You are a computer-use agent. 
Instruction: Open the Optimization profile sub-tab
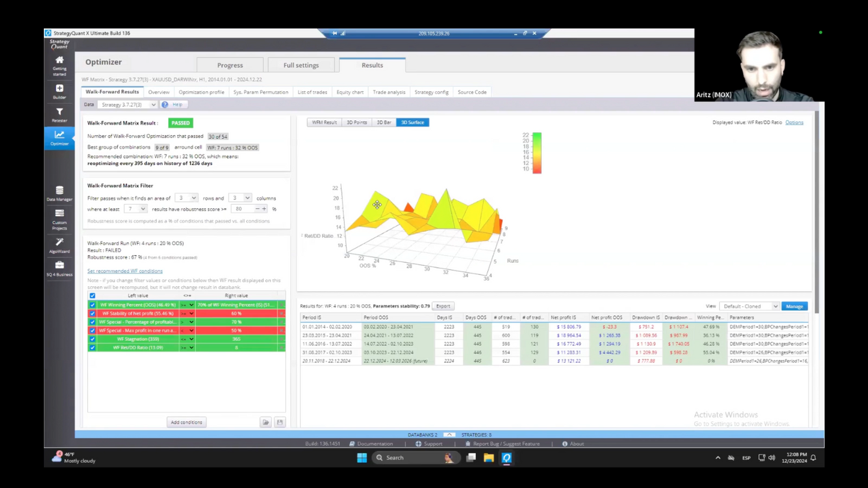(201, 92)
